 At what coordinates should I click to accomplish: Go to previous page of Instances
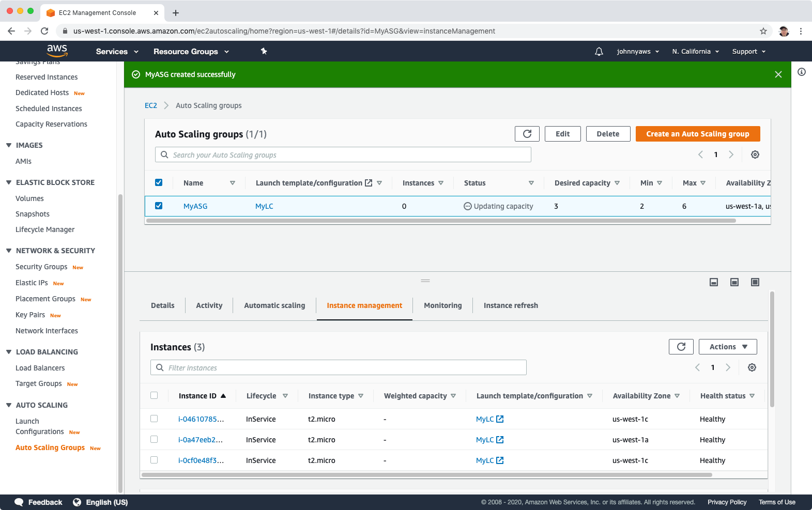coord(698,367)
